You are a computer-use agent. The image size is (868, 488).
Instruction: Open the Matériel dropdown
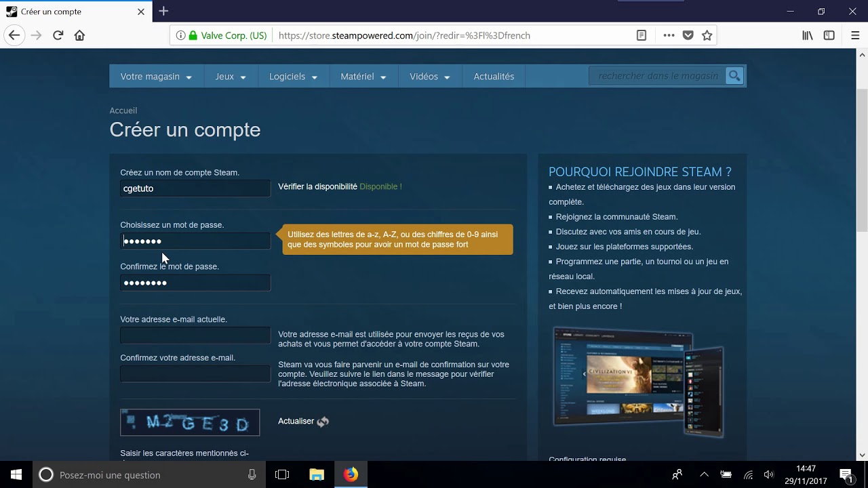pos(363,76)
